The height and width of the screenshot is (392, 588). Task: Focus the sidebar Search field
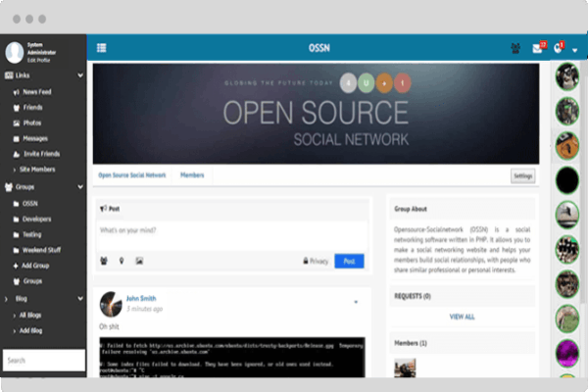tap(44, 361)
